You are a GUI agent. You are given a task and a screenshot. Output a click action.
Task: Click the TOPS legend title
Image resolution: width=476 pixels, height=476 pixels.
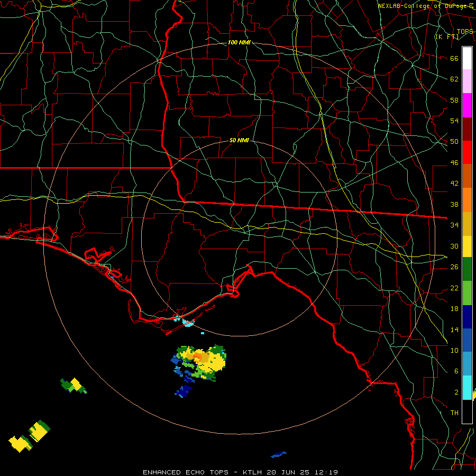point(465,31)
